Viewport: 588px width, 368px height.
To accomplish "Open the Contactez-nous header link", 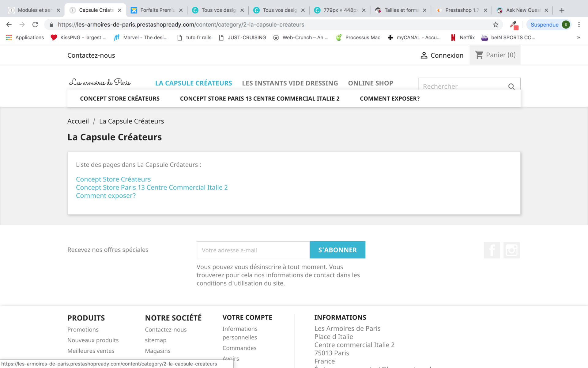I will coord(91,55).
